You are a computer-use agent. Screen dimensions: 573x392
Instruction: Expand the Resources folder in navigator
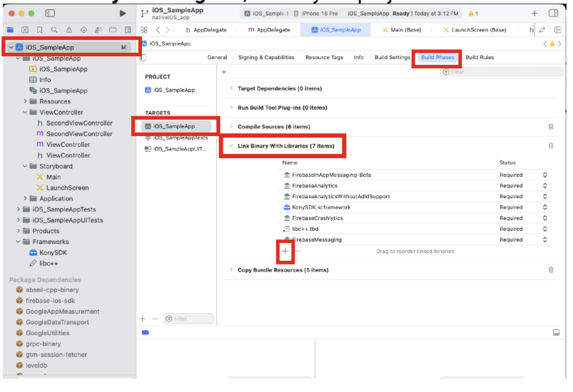point(25,101)
